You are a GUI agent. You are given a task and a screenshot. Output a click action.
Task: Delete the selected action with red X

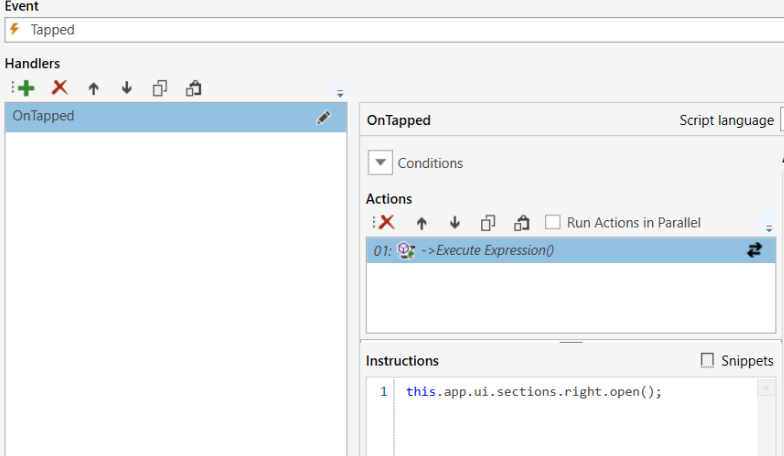pos(387,222)
